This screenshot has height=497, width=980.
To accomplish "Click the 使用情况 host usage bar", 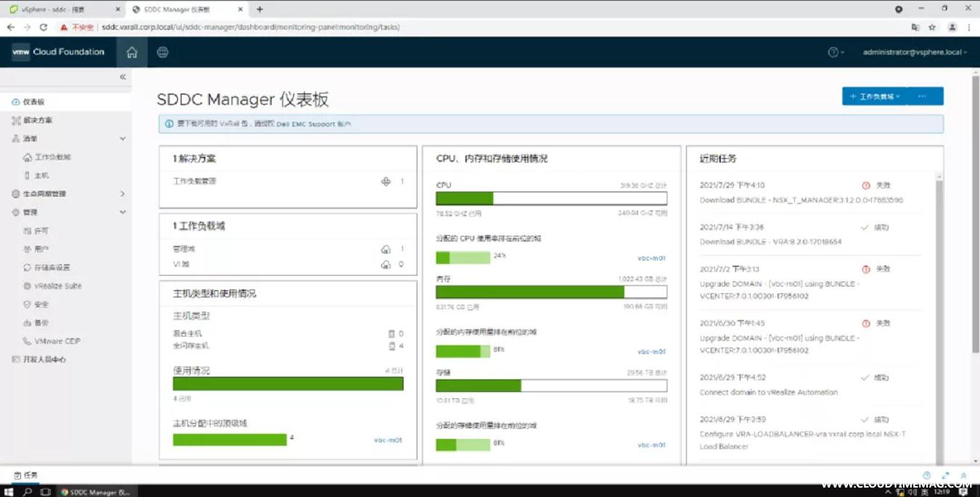I will [288, 384].
